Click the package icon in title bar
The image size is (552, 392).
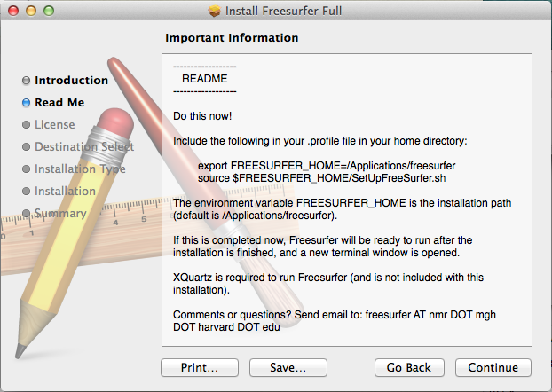coord(214,11)
